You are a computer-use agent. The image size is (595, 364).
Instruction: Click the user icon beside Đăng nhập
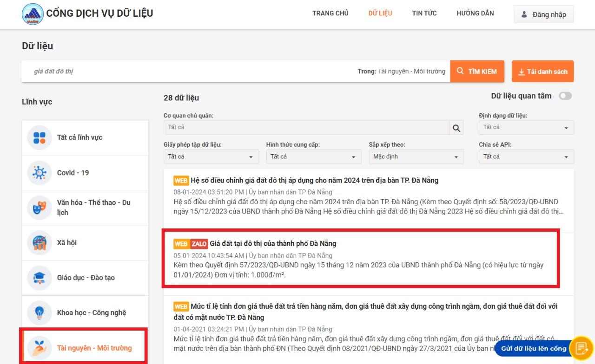point(524,14)
